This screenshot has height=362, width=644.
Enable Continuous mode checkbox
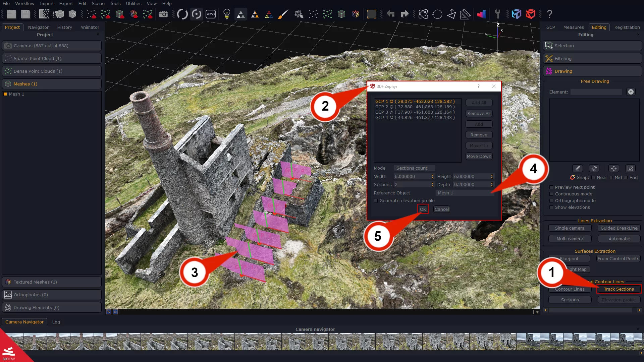[551, 194]
